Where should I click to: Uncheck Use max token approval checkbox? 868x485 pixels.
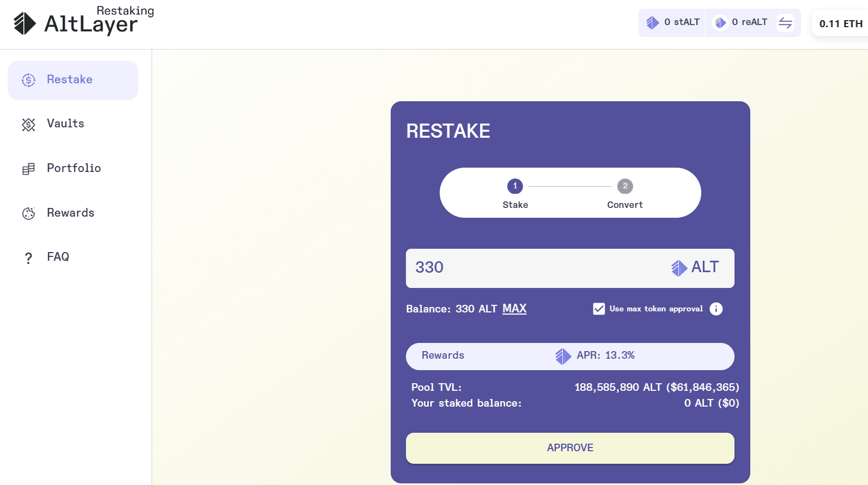click(x=599, y=309)
